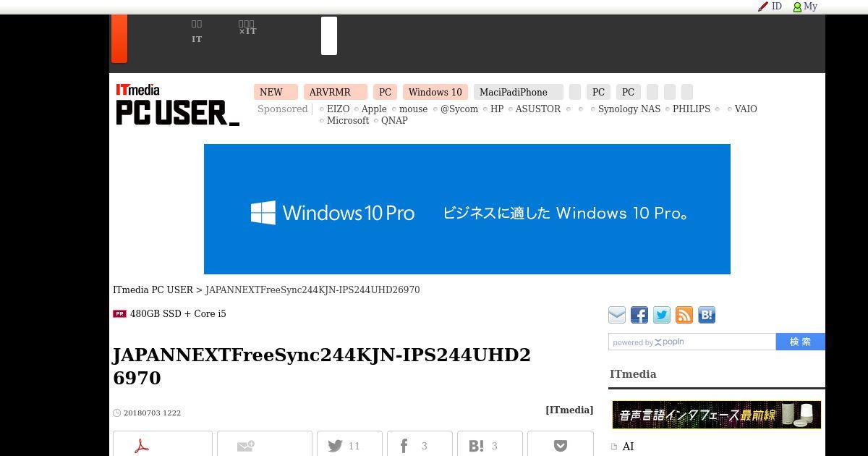Open the PR link 480GB SSD + Core i5
Image resolution: width=868 pixels, height=456 pixels.
178,313
